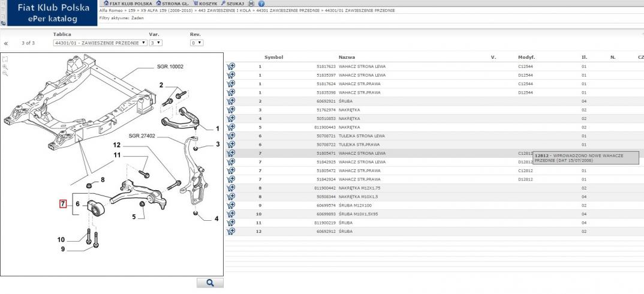Add WAHACZ 51805471 to cart
Image resolution: width=644 pixels, height=294 pixels.
pos(231,153)
